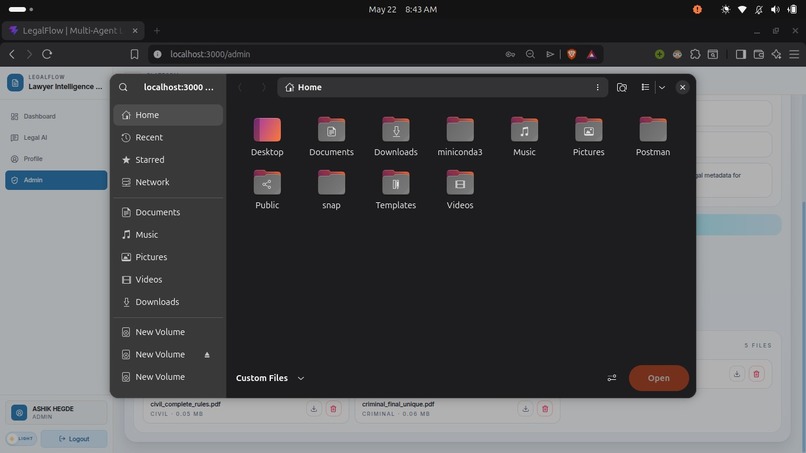Open the Public folder
806x453 pixels.
[267, 189]
